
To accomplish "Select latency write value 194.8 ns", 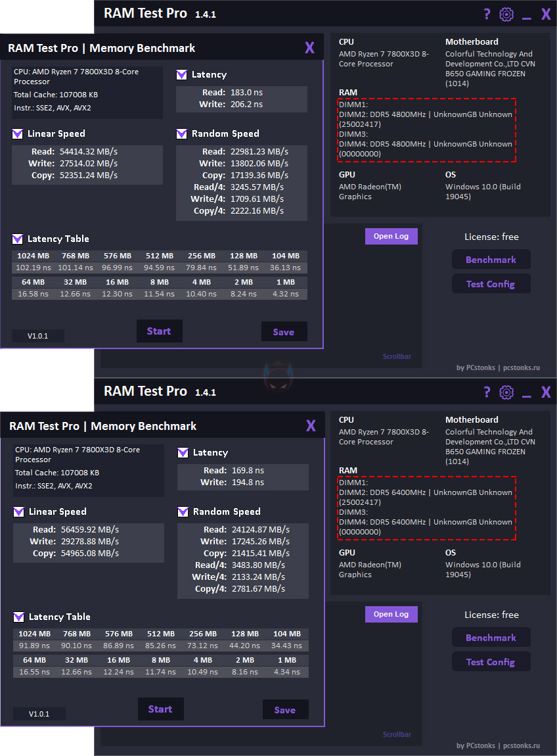I will tap(248, 482).
